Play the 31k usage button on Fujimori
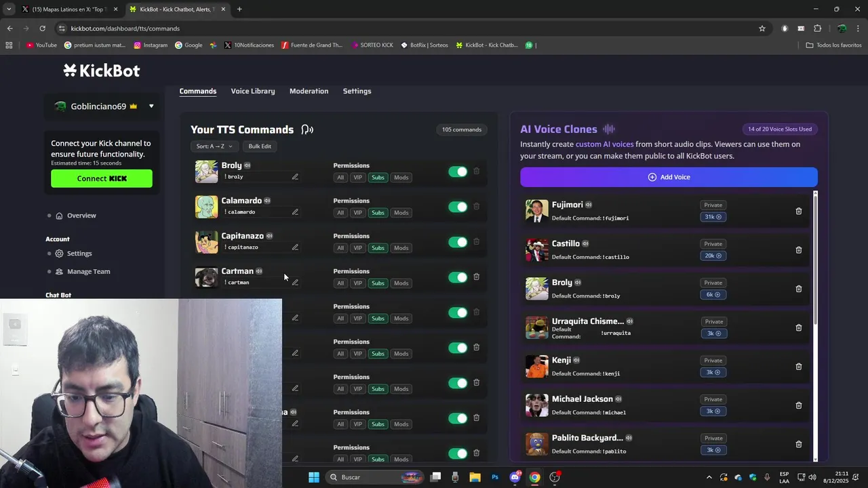The width and height of the screenshot is (868, 488). (x=713, y=217)
